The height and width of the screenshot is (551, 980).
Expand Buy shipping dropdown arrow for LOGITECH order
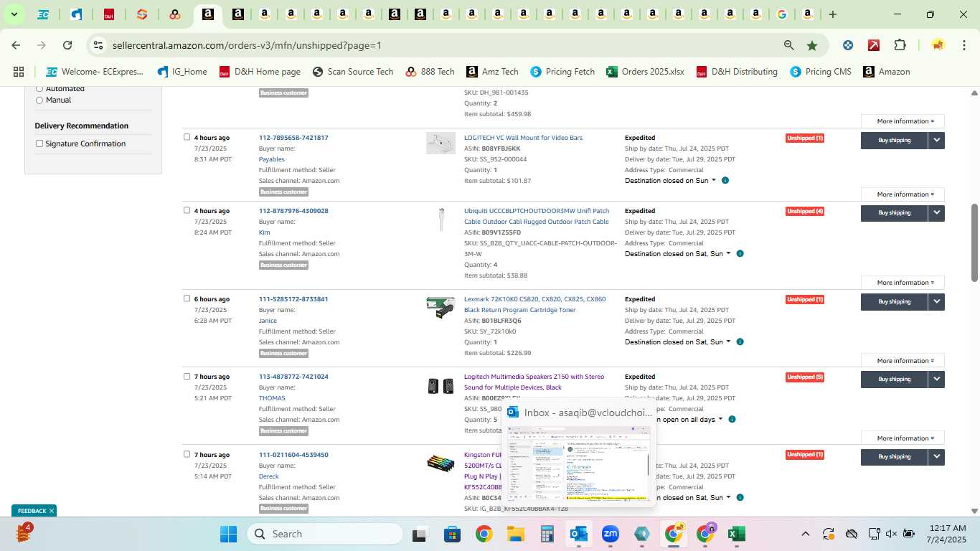coord(936,141)
